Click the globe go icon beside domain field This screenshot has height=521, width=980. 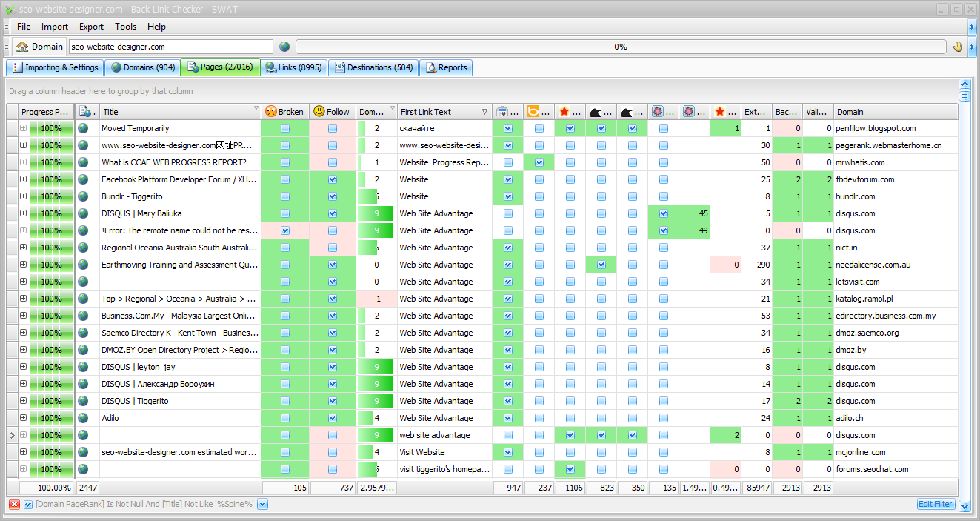click(284, 47)
